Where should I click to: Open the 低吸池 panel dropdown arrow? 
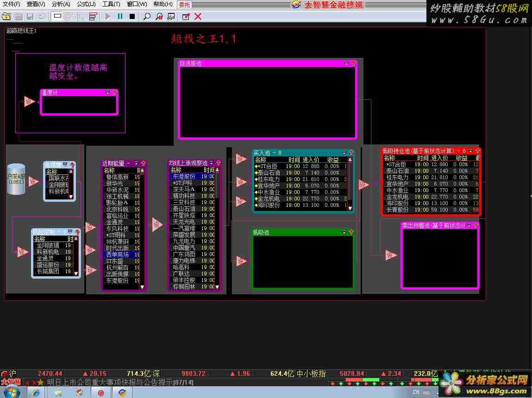[344, 232]
